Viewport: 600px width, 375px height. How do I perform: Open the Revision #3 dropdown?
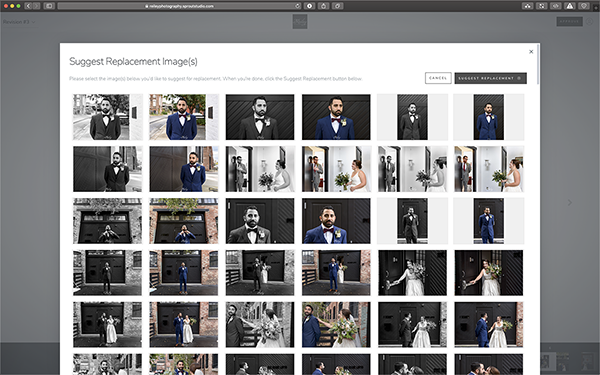click(x=19, y=22)
